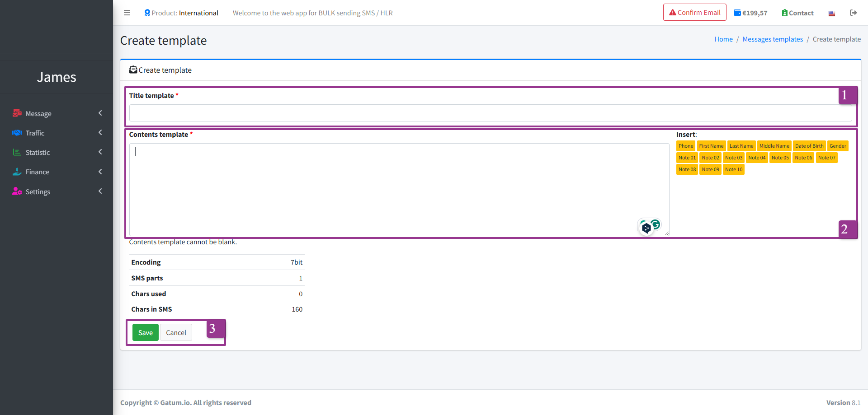This screenshot has height=415, width=868.
Task: Insert the Date of Birth placeholder tag
Action: (x=809, y=146)
